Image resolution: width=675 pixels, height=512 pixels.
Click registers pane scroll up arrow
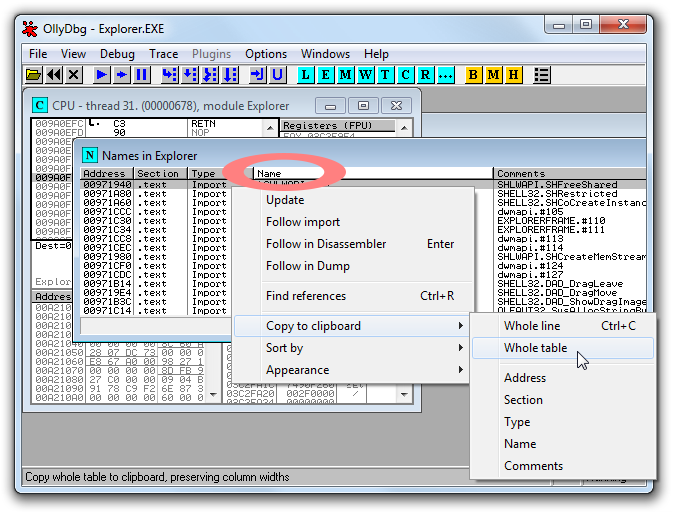(404, 128)
